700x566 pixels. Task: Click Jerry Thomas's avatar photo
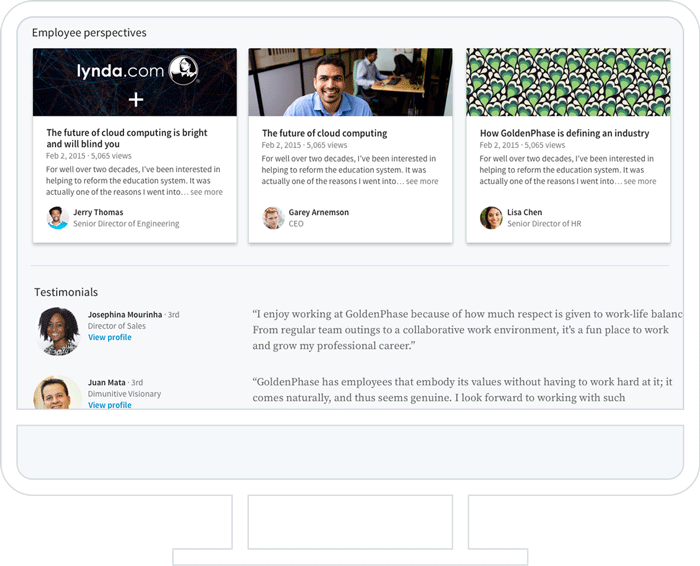57,218
